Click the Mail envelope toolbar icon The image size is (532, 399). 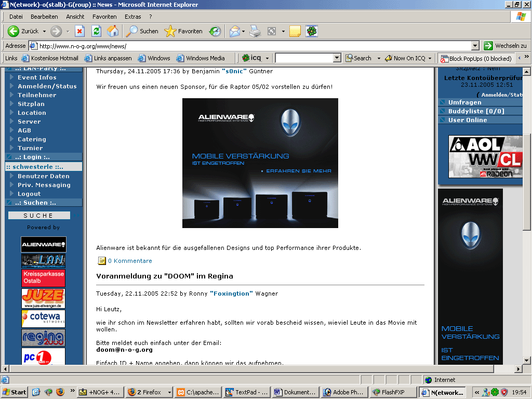(x=235, y=31)
